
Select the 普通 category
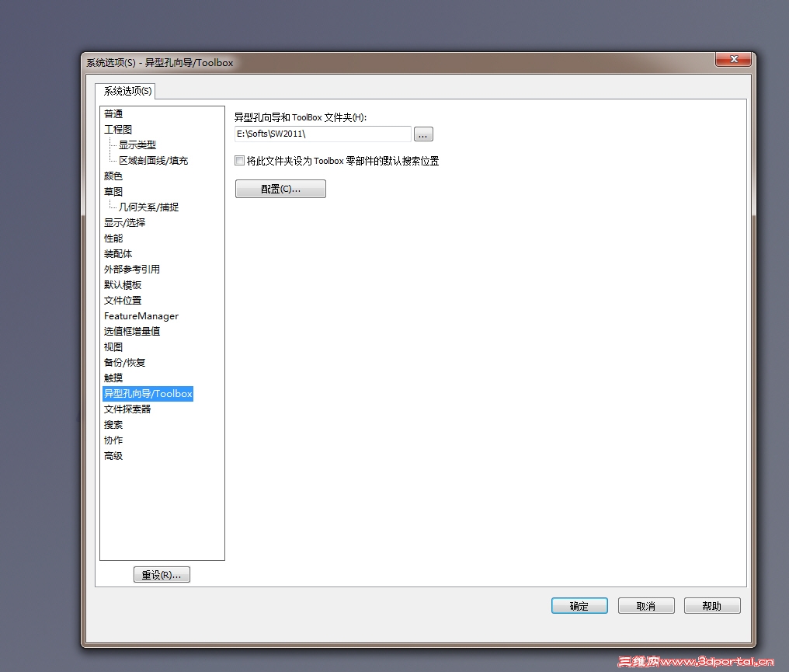tap(113, 113)
